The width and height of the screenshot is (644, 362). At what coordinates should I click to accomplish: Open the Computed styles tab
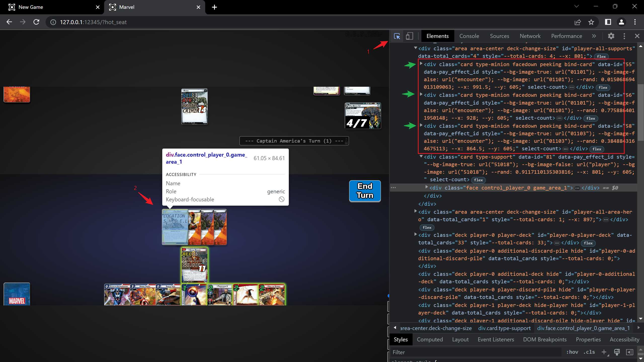pyautogui.click(x=430, y=339)
